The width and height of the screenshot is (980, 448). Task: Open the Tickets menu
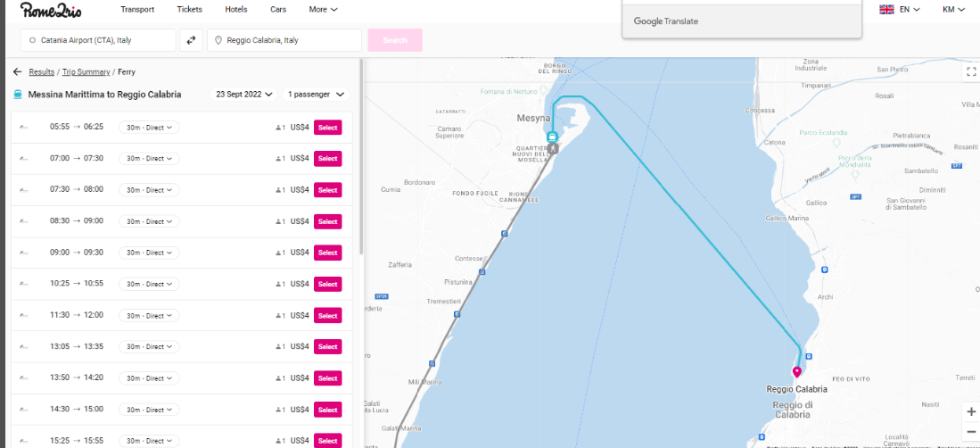click(x=189, y=10)
